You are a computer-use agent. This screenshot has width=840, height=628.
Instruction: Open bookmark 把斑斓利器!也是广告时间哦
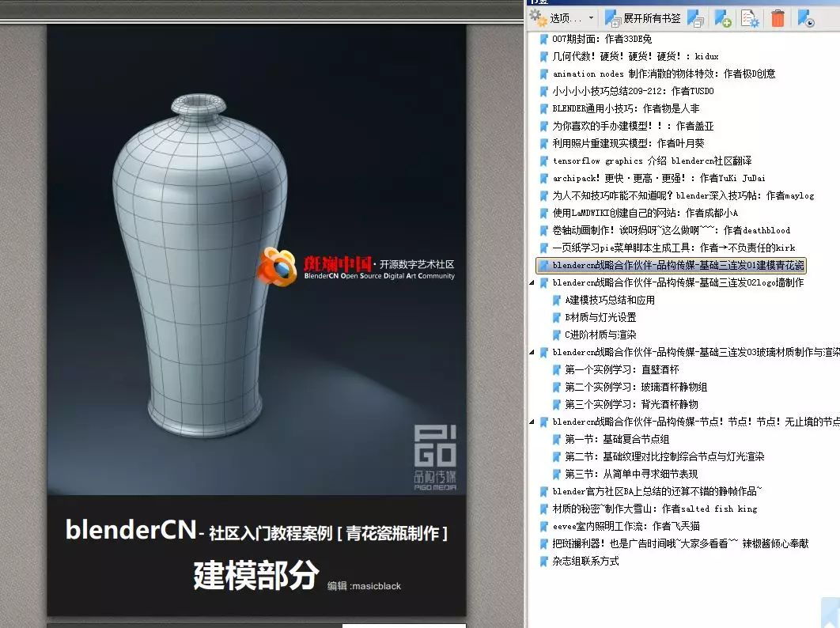[680, 544]
